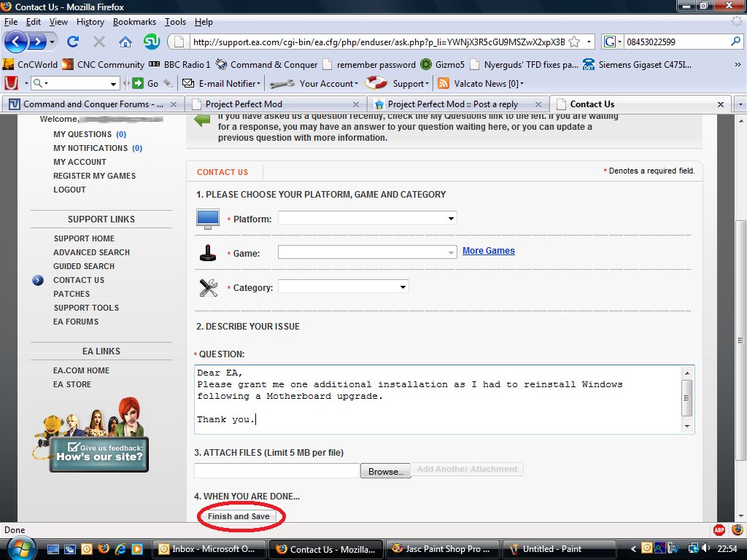Click the Adblock Plus status bar icon

pos(719,529)
